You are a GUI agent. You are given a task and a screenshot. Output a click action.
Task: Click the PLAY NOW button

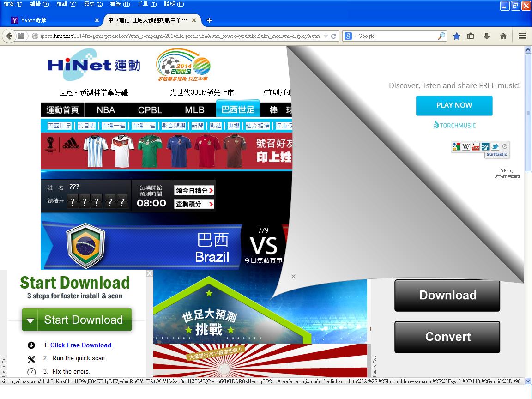click(454, 105)
